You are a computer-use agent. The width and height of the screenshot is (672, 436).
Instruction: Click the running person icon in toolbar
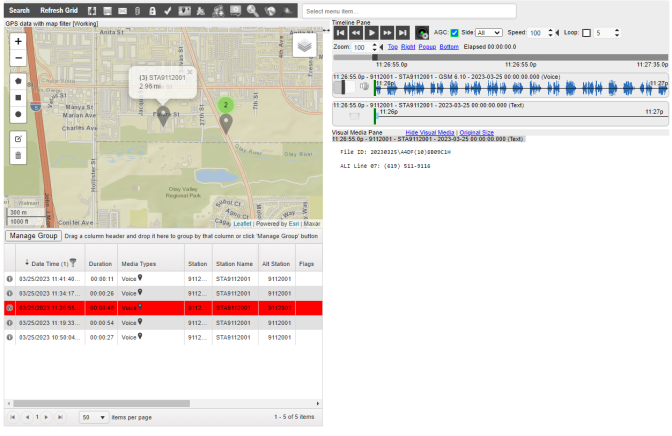coord(201,11)
